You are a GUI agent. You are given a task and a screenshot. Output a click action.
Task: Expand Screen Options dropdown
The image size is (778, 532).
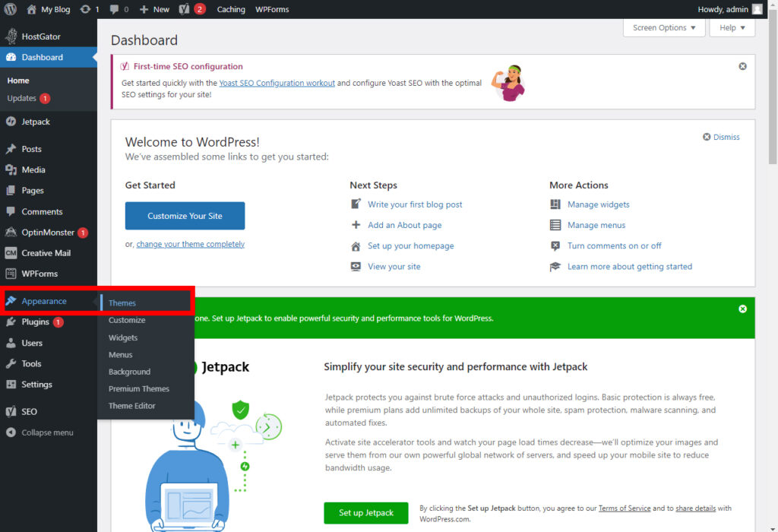(x=664, y=28)
